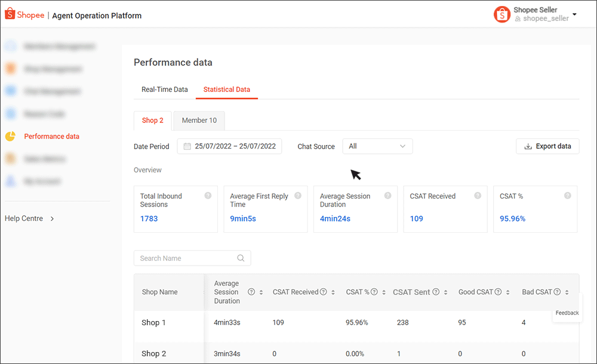
Task: Click the question mark icon beside CSAT Sent column
Action: coord(435,292)
